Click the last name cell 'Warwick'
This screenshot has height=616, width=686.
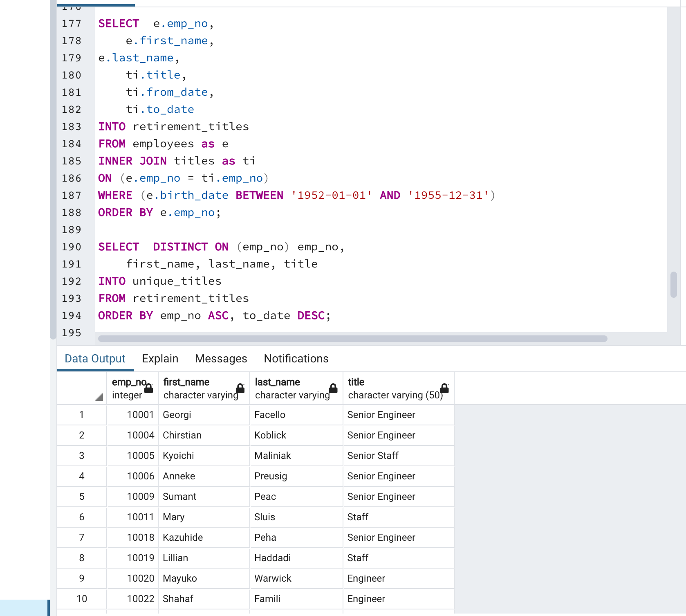pyautogui.click(x=296, y=578)
